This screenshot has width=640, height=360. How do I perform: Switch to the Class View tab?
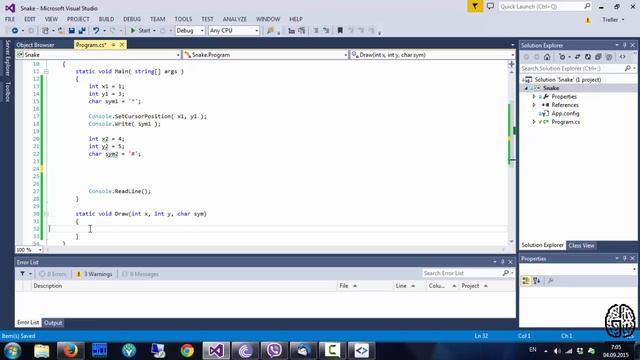pyautogui.click(x=581, y=245)
